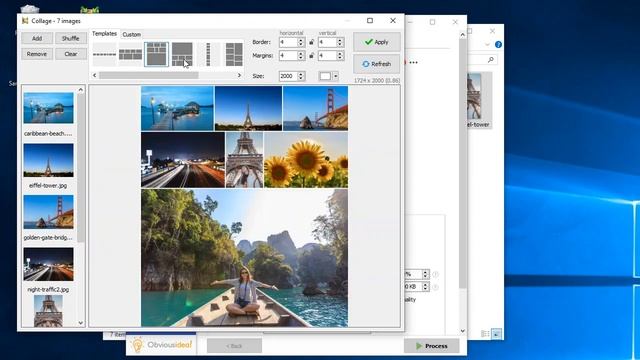This screenshot has height=360, width=640.
Task: Select the single horizontal row template
Action: 104,54
